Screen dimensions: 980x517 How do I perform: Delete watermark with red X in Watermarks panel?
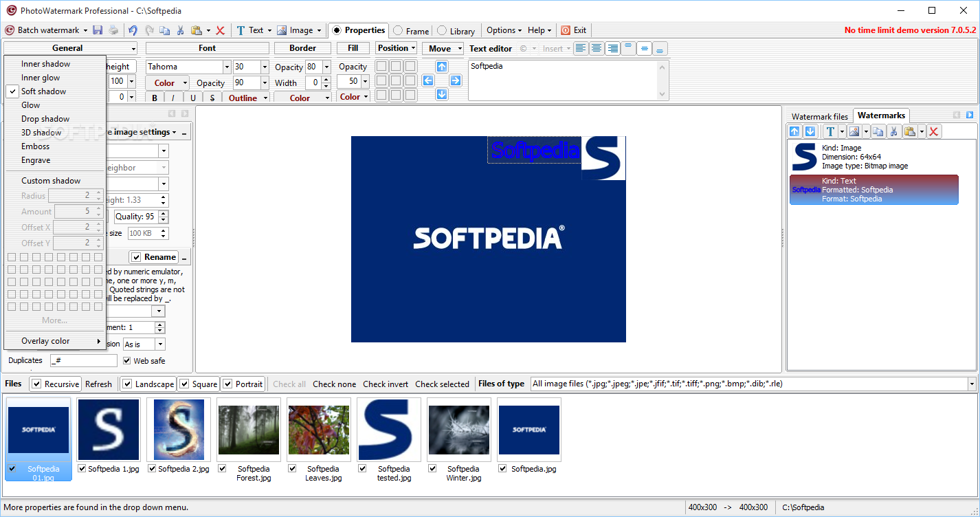pyautogui.click(x=934, y=131)
